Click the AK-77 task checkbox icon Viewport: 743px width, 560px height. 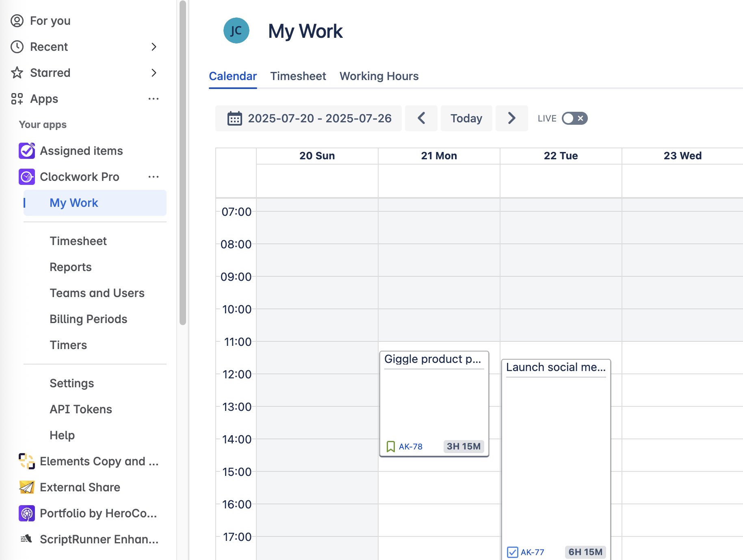click(512, 552)
